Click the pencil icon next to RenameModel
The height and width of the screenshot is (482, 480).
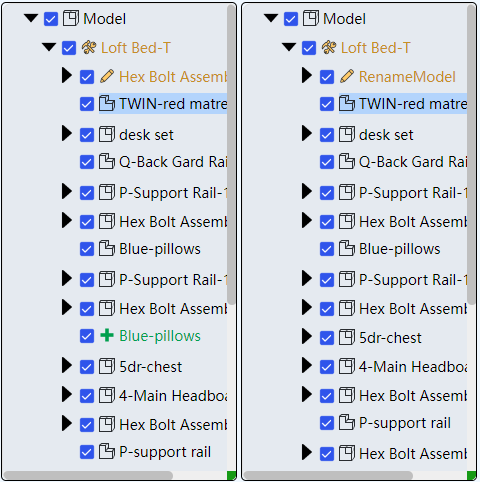(x=347, y=76)
